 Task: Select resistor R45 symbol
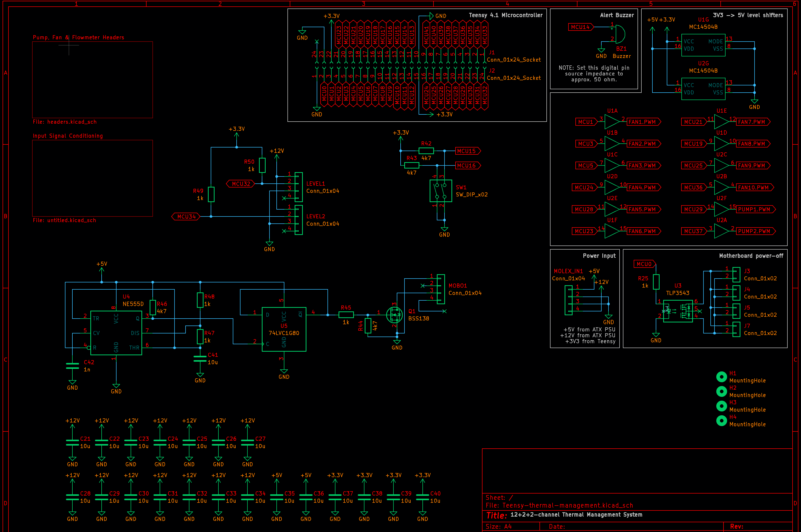tap(346, 315)
